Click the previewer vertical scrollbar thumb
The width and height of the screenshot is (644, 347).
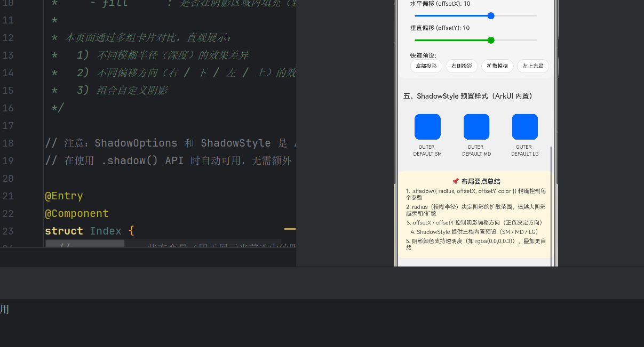pos(552,206)
